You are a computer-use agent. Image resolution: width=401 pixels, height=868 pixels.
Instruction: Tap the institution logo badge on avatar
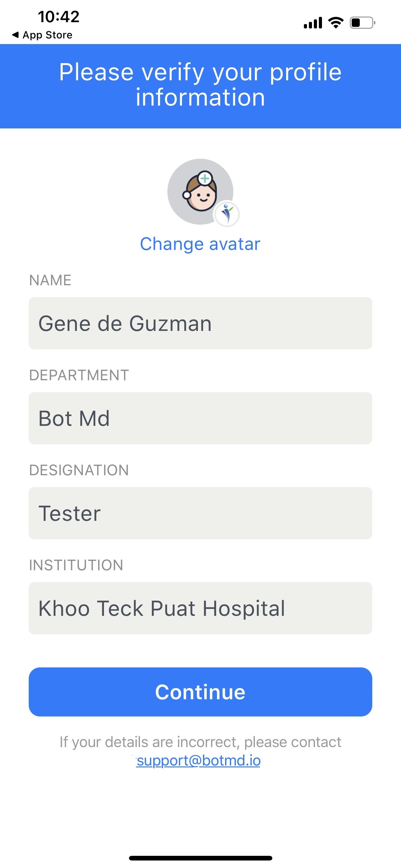click(x=227, y=214)
